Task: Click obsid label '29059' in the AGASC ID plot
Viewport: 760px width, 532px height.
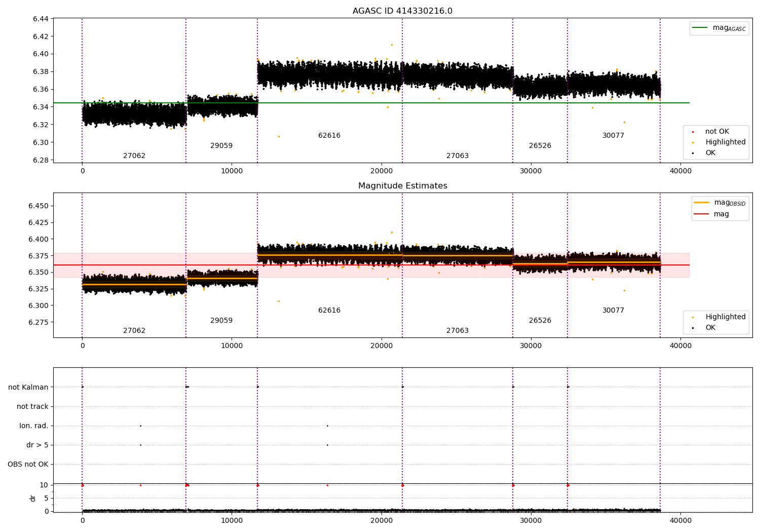Action: 221,146
